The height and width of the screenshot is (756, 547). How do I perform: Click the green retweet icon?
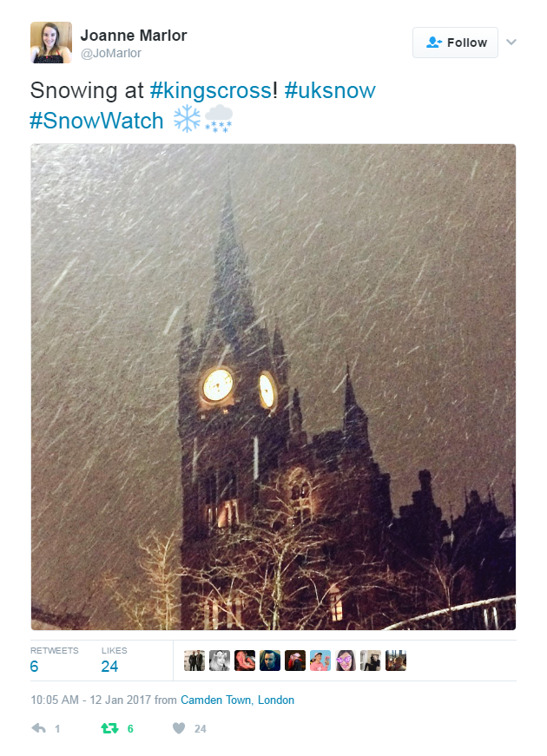(x=109, y=728)
